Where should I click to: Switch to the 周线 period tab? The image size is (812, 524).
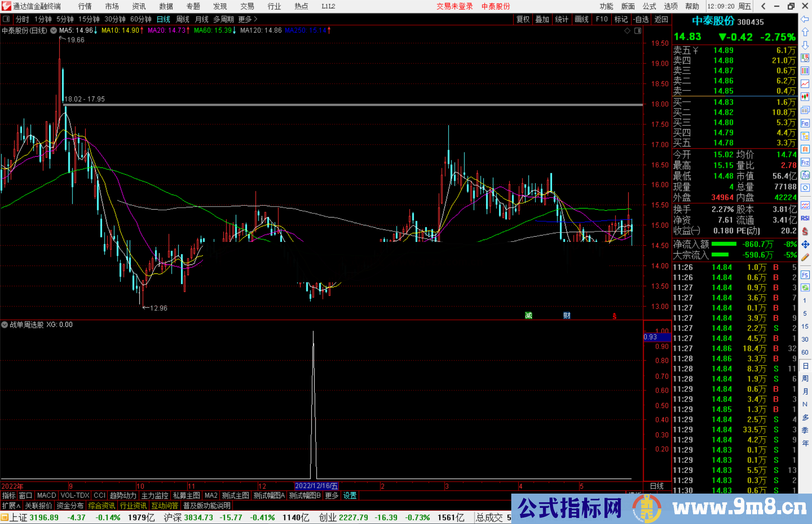182,19
